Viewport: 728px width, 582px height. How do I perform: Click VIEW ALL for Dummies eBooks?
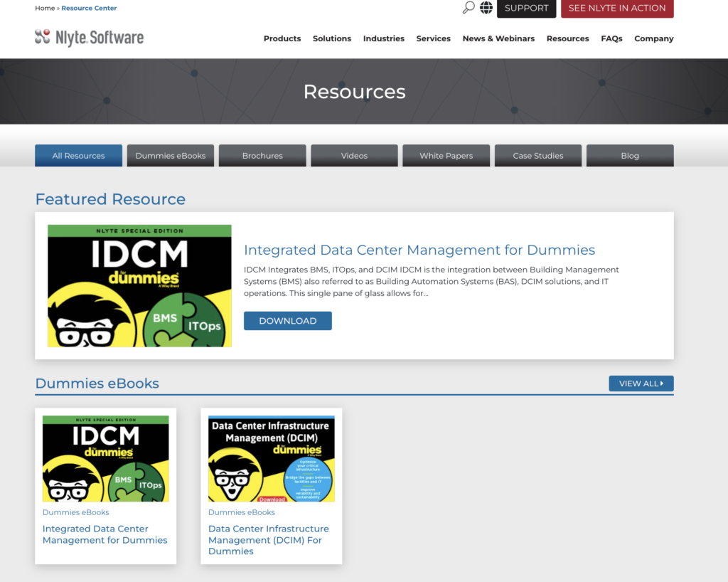[x=641, y=383]
